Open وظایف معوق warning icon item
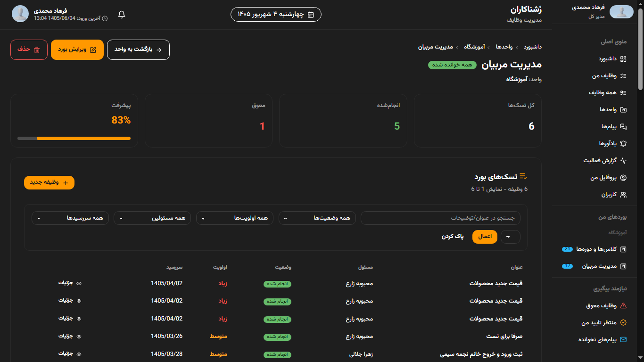This screenshot has width=644, height=362. pos(623,306)
